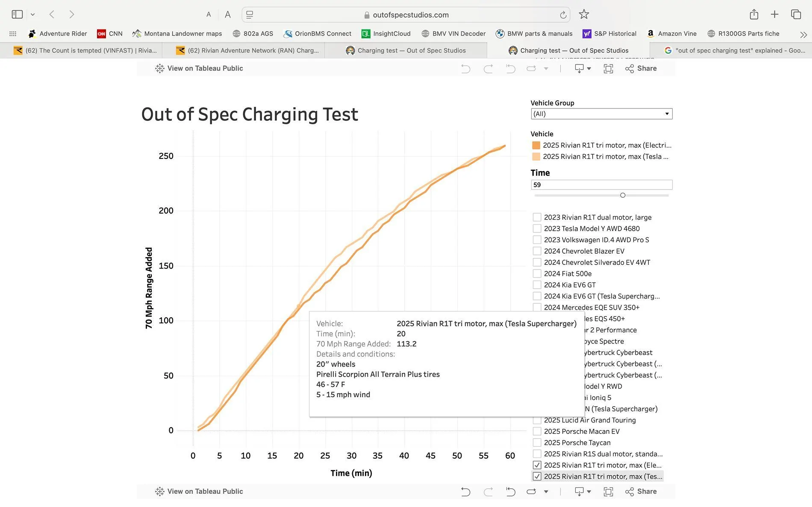The height and width of the screenshot is (507, 812).
Task: Click the bottom toolbar Undo icon
Action: (465, 492)
